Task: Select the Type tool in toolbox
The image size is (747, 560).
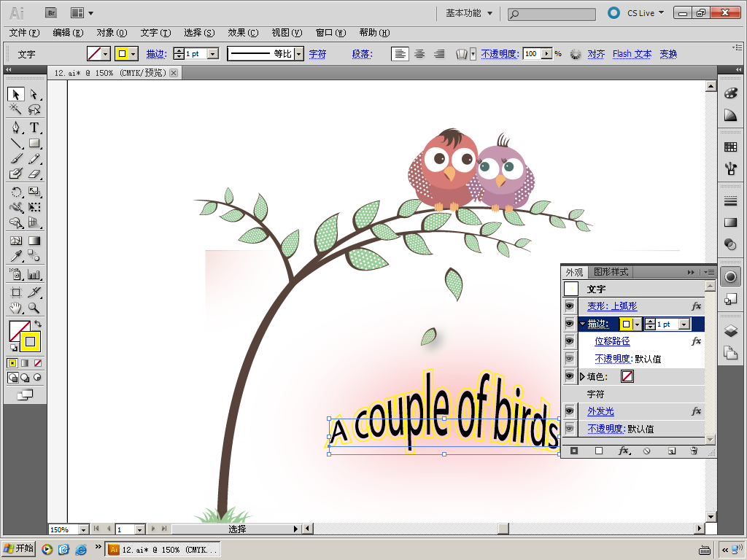Action: tap(34, 128)
